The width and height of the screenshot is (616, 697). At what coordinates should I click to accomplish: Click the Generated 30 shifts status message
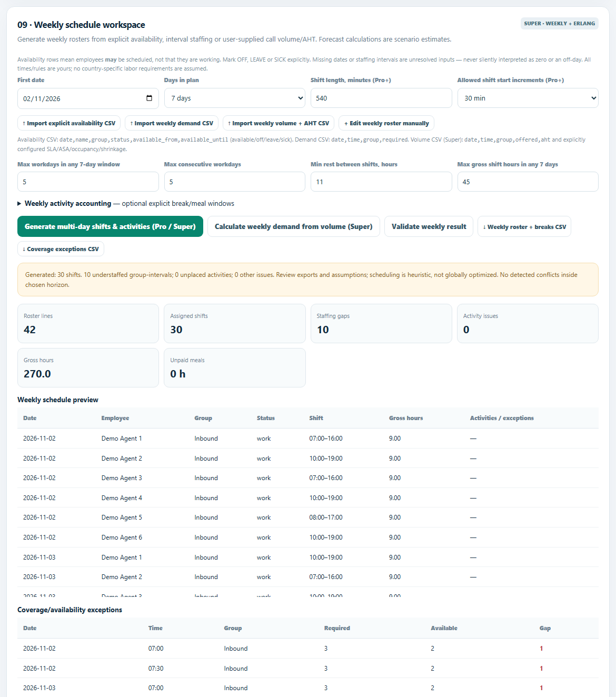pyautogui.click(x=308, y=280)
